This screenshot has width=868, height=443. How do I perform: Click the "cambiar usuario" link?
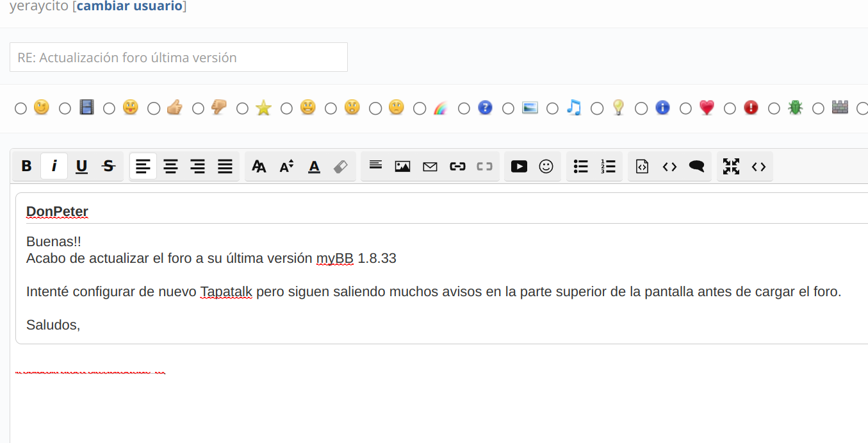[x=129, y=8]
